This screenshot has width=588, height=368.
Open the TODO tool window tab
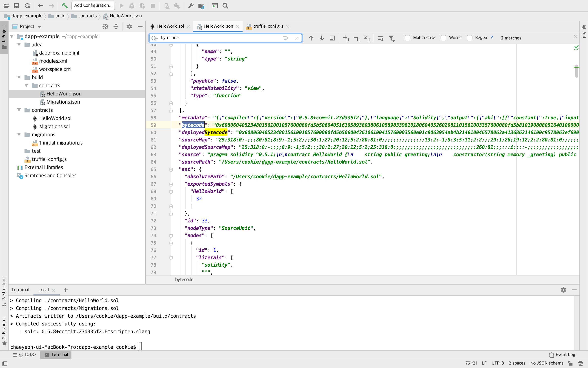coord(24,355)
